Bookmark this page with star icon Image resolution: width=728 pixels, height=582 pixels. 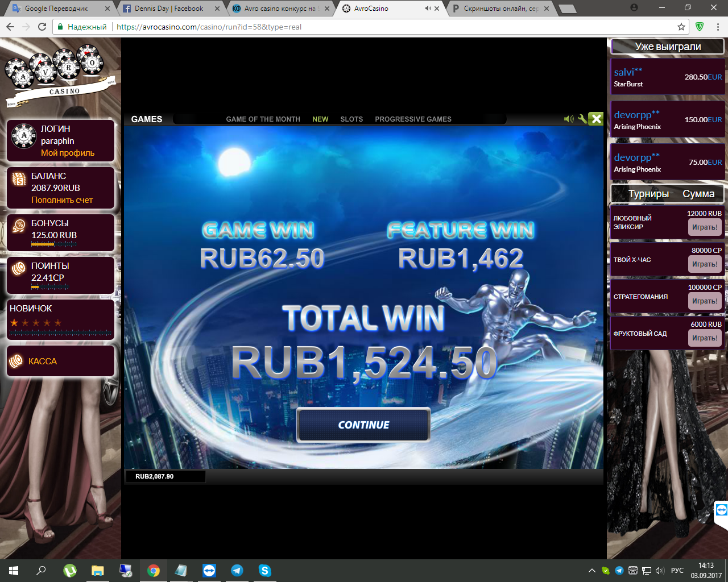681,27
